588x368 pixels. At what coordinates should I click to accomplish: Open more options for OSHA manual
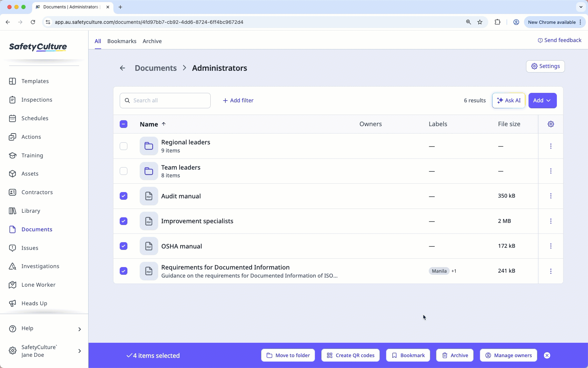[551, 246]
